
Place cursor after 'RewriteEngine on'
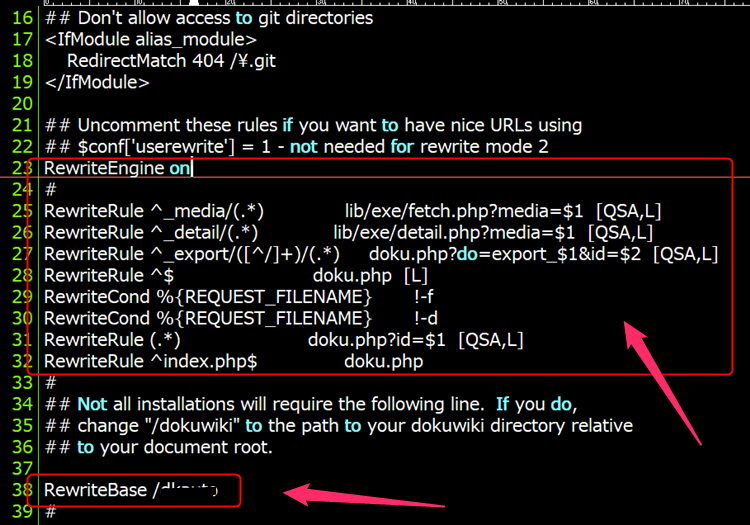tap(192, 168)
